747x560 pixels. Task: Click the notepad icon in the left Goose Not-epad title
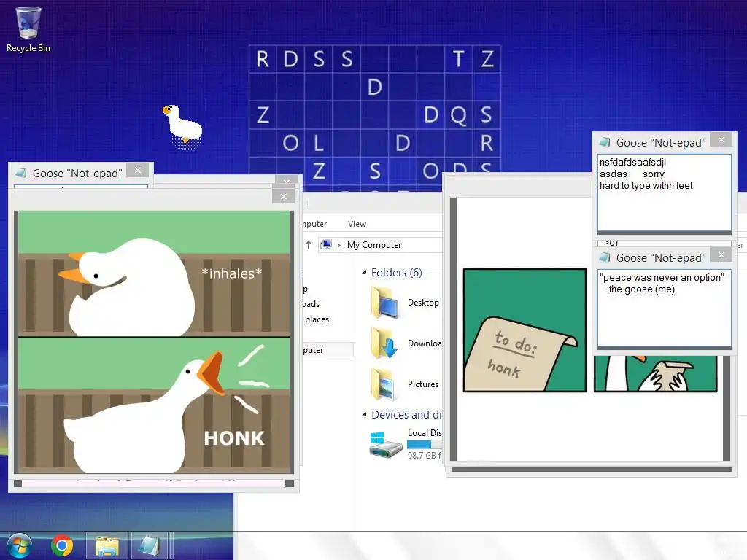click(21, 173)
